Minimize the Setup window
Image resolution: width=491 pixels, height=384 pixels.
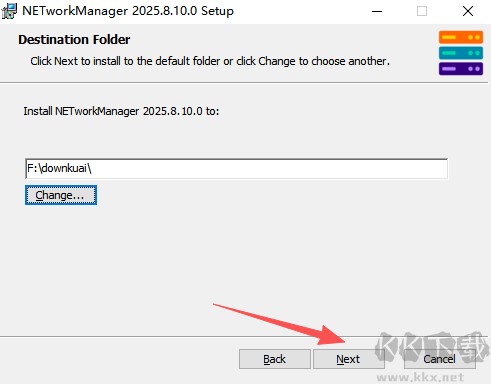[377, 11]
